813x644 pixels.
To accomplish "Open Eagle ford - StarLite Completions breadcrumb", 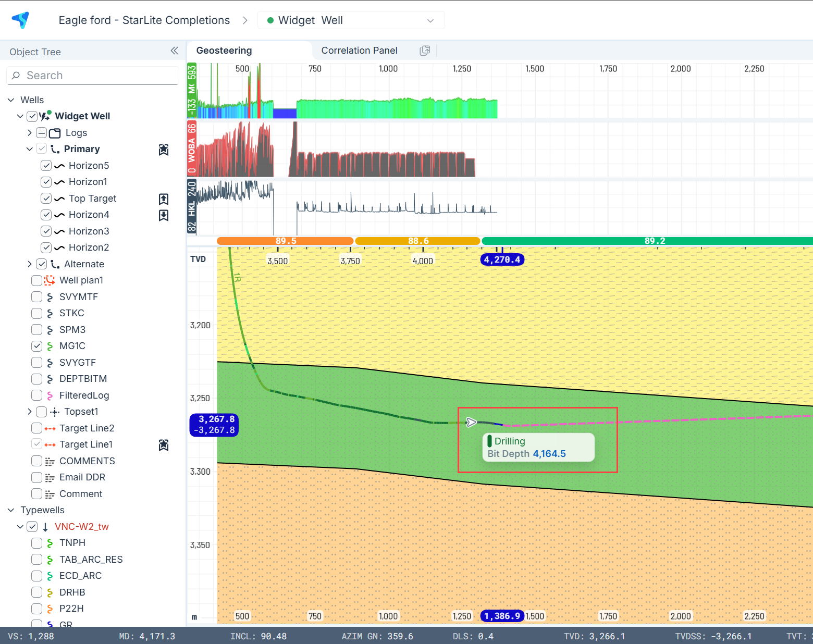I will click(x=144, y=20).
